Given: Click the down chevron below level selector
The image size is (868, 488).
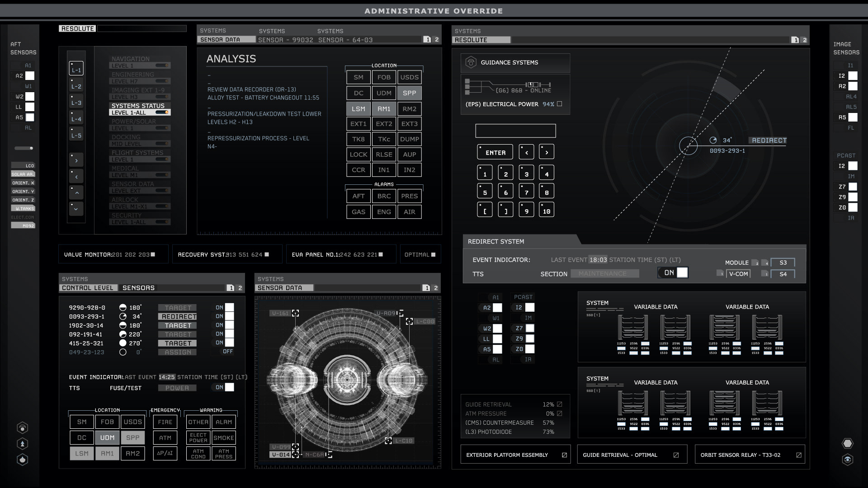Looking at the screenshot, I should pyautogui.click(x=76, y=209).
